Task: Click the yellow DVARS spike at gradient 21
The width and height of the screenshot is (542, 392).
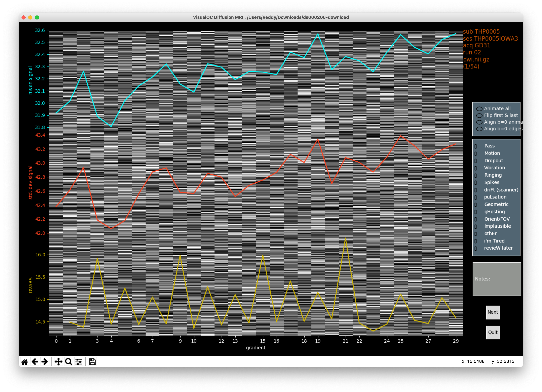Action: point(345,238)
